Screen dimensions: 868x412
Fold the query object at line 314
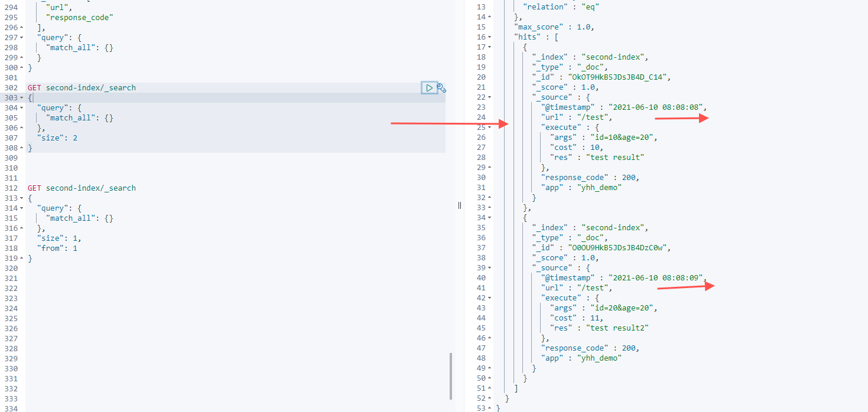click(x=22, y=208)
